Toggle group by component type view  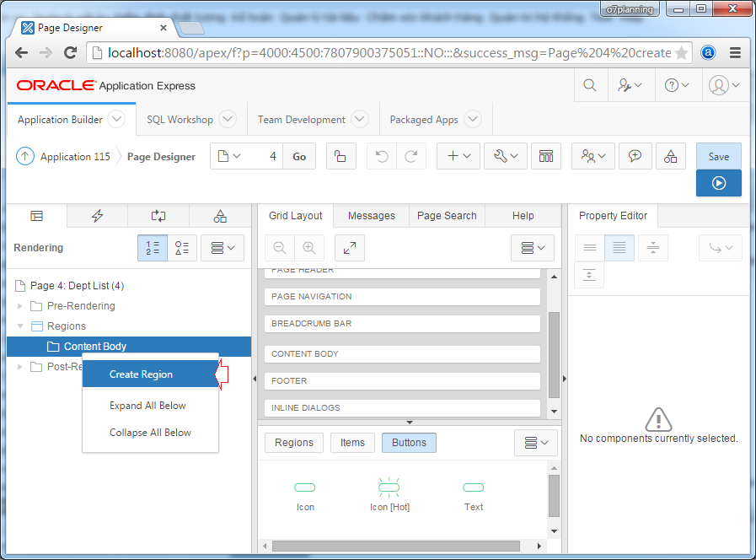(182, 248)
